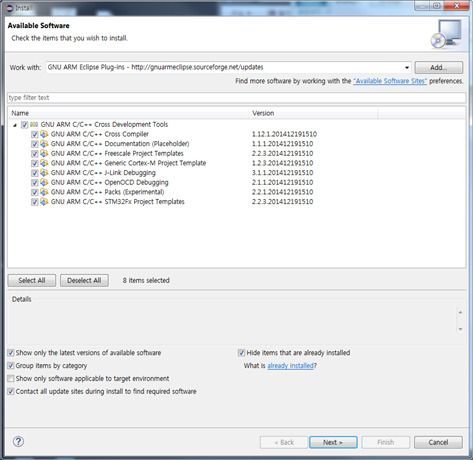
Task: Uncheck STM32Fx Project Templates checkbox
Action: [34, 202]
